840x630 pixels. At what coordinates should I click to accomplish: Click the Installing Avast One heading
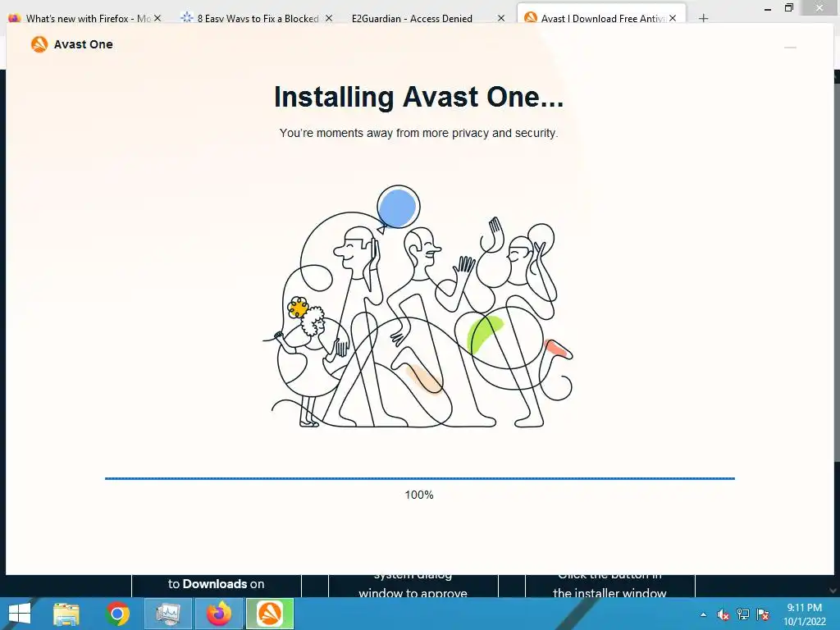(418, 97)
